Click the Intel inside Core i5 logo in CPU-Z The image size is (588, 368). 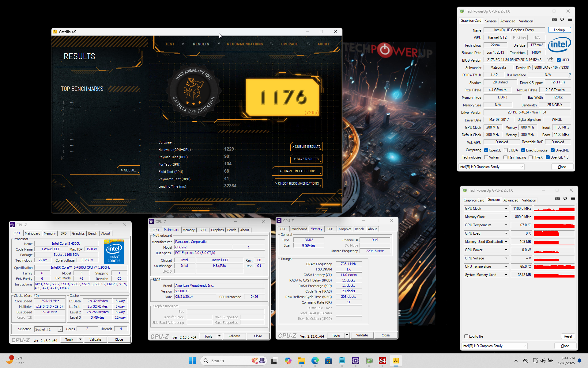pos(114,252)
